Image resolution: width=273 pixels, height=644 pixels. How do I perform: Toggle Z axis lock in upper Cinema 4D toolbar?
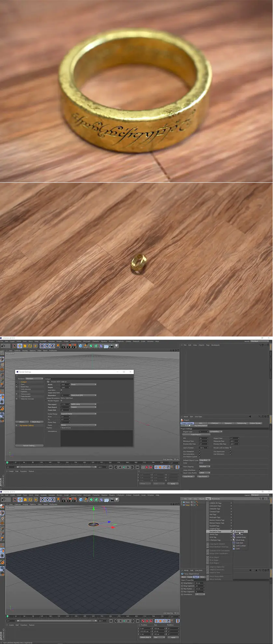point(52,346)
